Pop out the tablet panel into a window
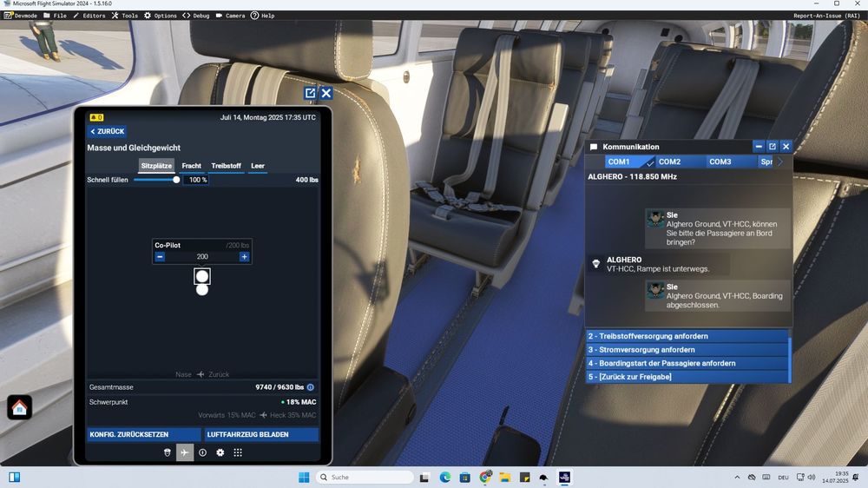The image size is (868, 488). [310, 93]
